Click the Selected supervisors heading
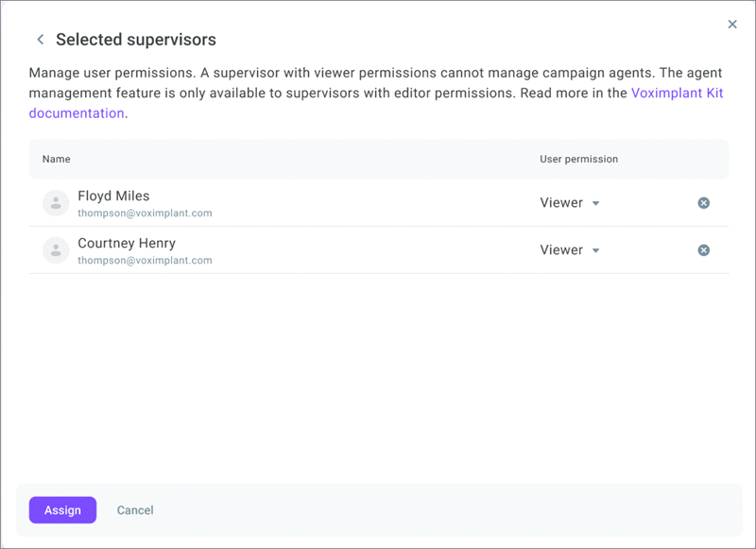This screenshot has width=756, height=549. pos(136,40)
